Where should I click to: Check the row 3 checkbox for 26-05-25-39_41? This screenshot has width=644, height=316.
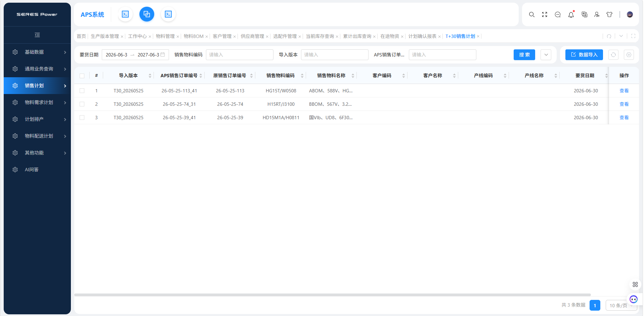(82, 118)
